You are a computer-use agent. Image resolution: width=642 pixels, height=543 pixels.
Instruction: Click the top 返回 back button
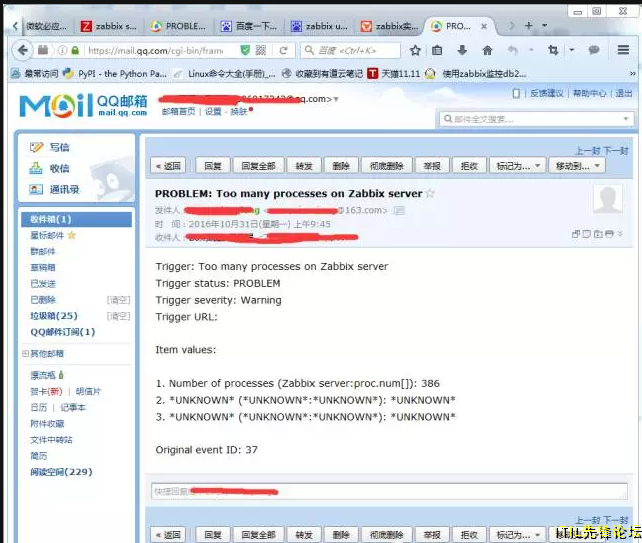tap(168, 166)
